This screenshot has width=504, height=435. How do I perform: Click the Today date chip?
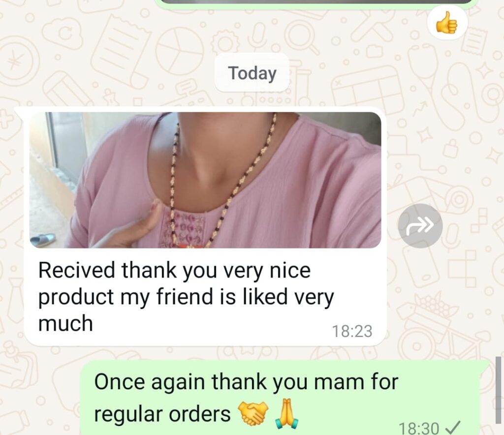tap(252, 73)
